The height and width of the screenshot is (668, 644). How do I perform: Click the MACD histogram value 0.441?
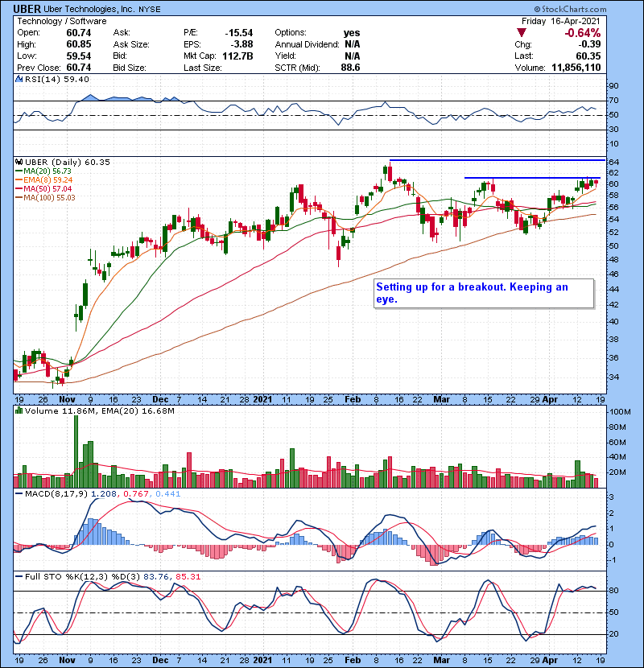point(168,494)
